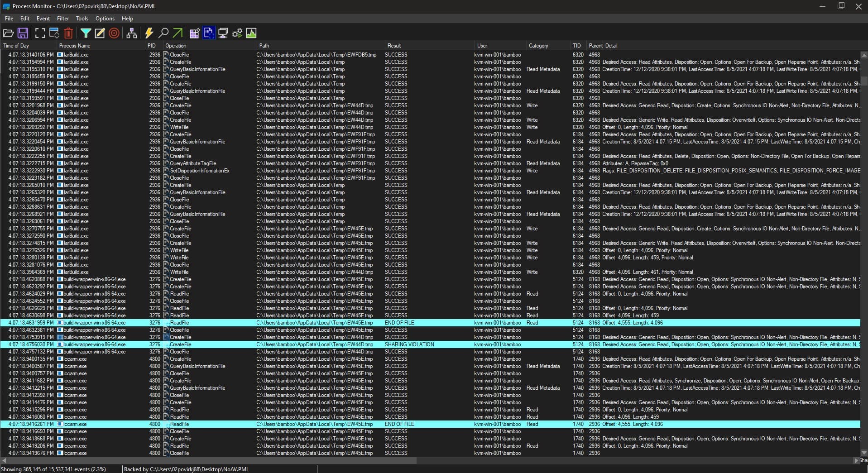Sort by Path column header

point(321,46)
